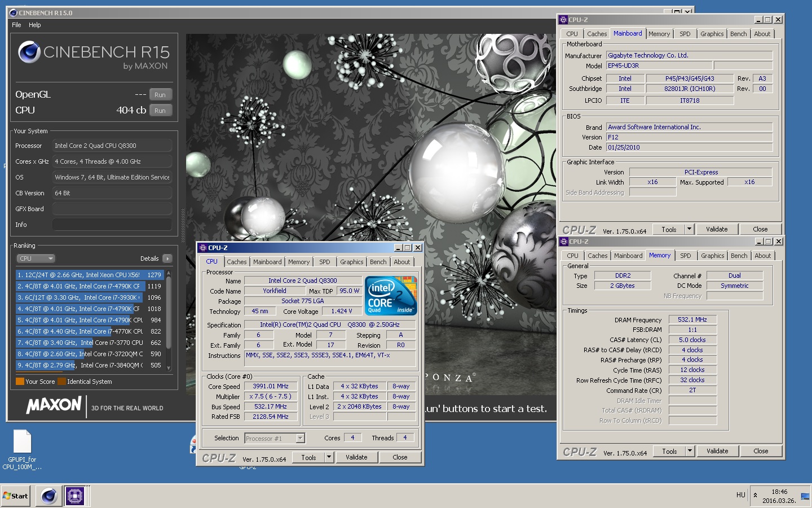Click Core Speed value 3991.01 MHz
Viewport: 812px width, 508px height.
(271, 387)
